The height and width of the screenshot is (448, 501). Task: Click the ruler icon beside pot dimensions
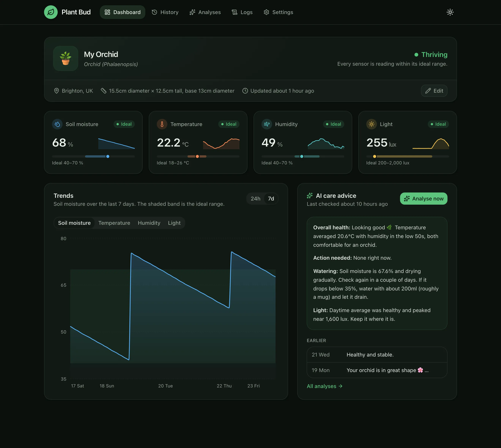point(104,91)
